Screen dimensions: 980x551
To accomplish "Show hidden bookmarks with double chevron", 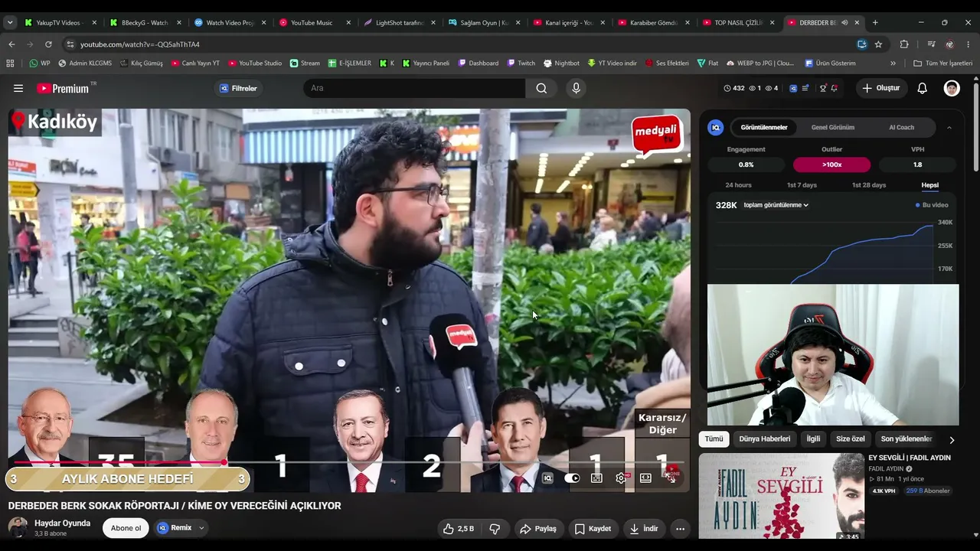I will [x=893, y=64].
